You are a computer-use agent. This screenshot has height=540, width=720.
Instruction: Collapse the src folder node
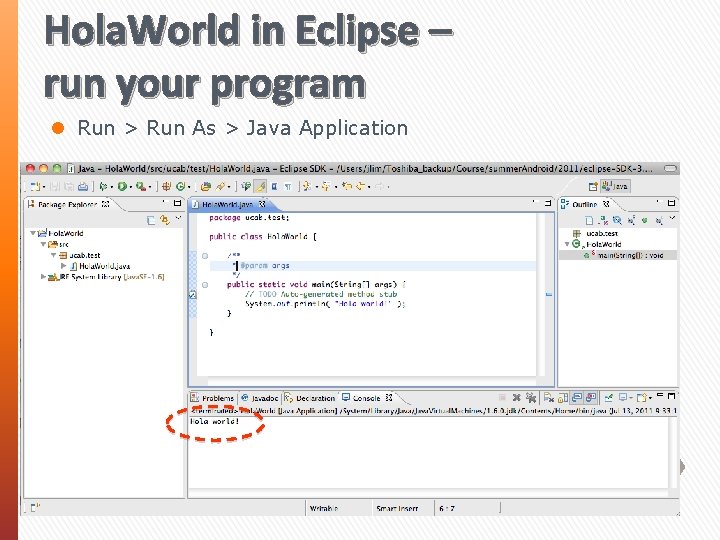[x=43, y=244]
